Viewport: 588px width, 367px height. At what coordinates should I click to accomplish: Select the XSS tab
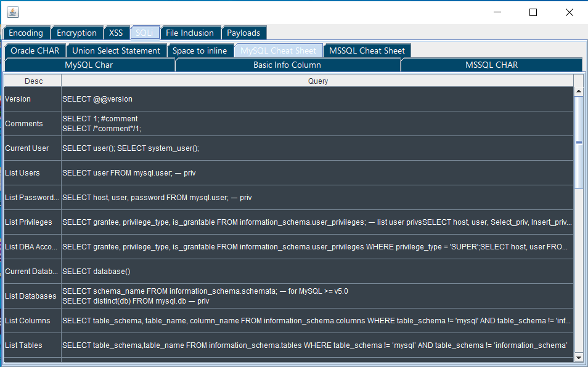click(x=116, y=33)
